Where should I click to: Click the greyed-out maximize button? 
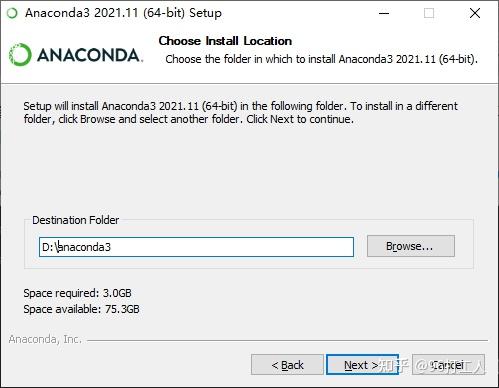pos(429,13)
